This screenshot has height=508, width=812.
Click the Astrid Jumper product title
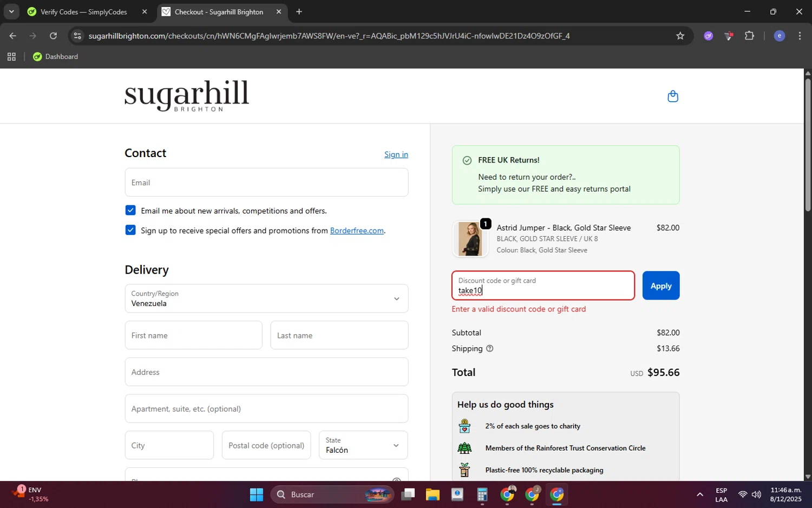tap(564, 228)
